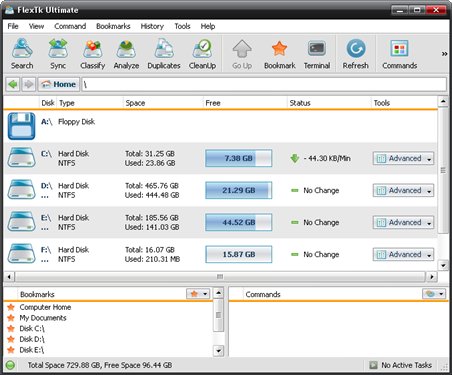Launch the Sync disk tool
Viewport: 452px width, 375px height.
point(58,54)
